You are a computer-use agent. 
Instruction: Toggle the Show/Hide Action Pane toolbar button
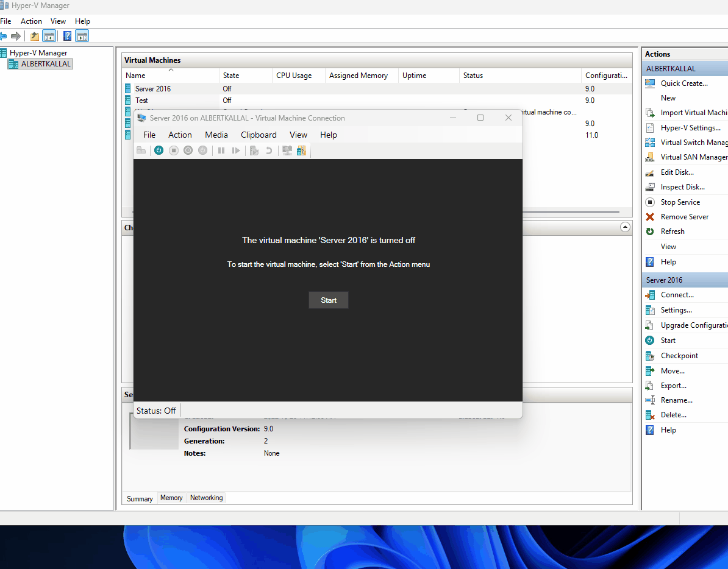pos(82,36)
